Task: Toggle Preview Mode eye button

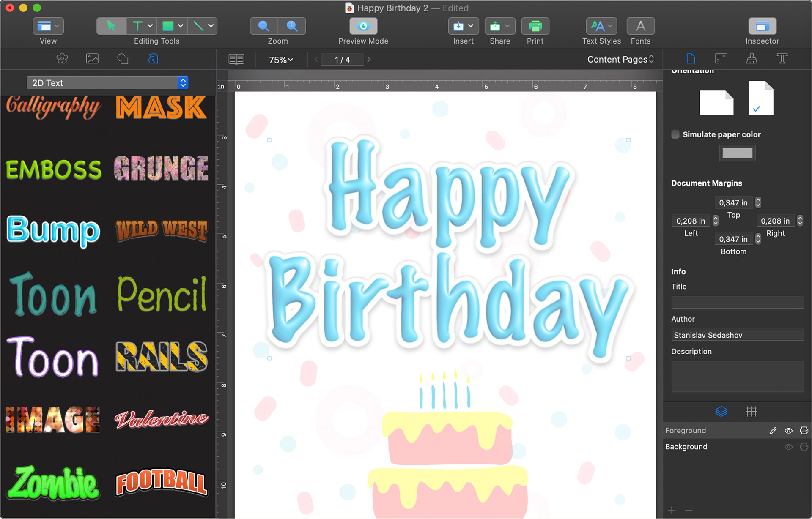Action: click(x=363, y=26)
